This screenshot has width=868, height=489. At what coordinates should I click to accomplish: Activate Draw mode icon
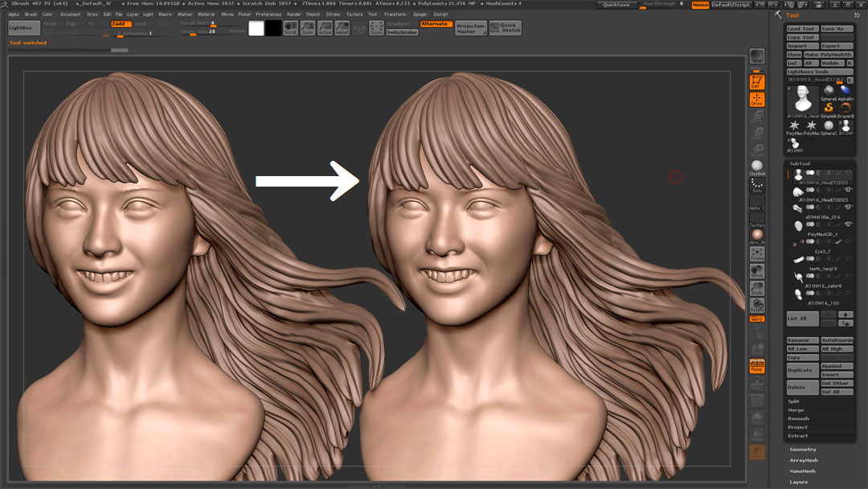click(x=757, y=99)
